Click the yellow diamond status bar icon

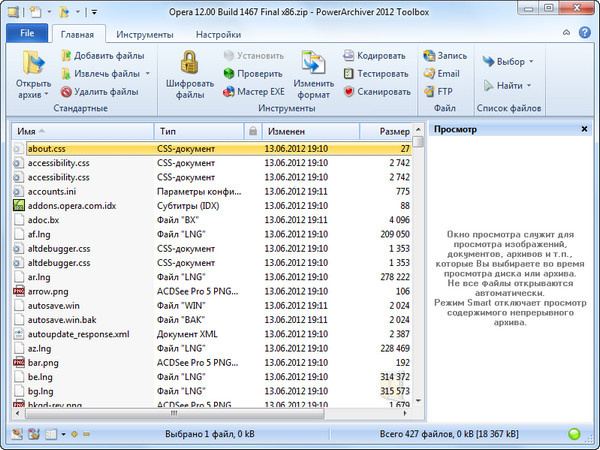coord(75,434)
